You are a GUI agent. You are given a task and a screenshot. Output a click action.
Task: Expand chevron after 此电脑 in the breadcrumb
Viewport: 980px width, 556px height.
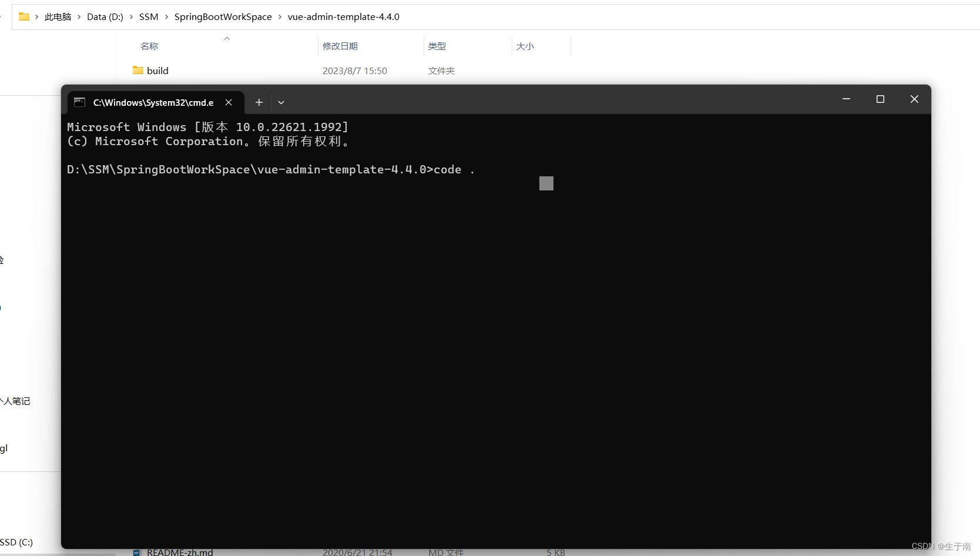tap(79, 16)
